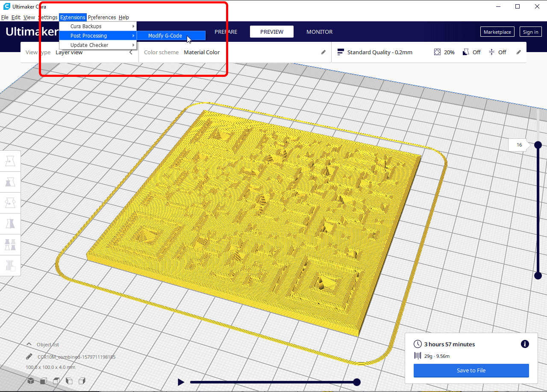This screenshot has width=547, height=392.
Task: Open print settings via Standard Quality profile
Action: click(379, 52)
